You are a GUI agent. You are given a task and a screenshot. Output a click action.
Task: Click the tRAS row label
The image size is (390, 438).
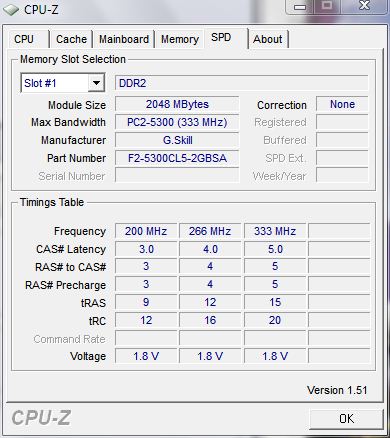coord(93,303)
